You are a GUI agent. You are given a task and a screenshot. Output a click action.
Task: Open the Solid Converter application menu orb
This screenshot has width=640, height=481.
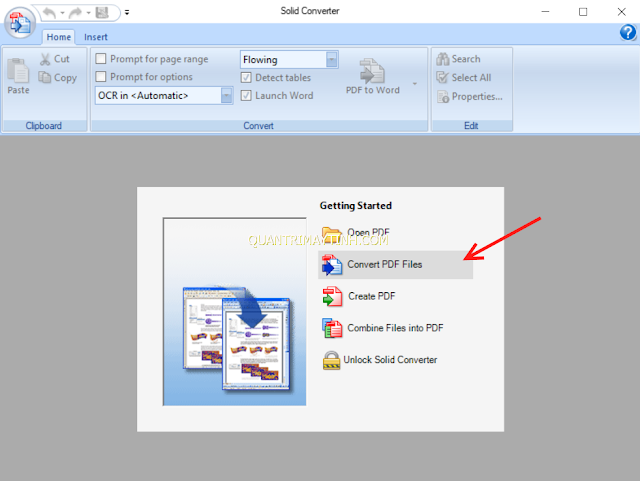(20, 23)
